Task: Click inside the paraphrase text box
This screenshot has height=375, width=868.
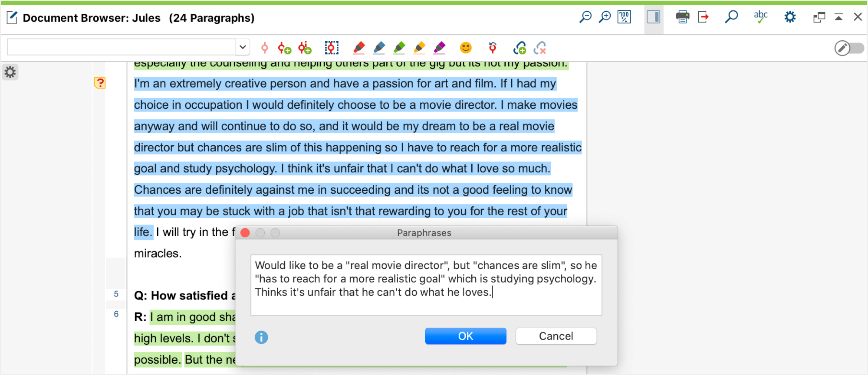Action: click(426, 285)
